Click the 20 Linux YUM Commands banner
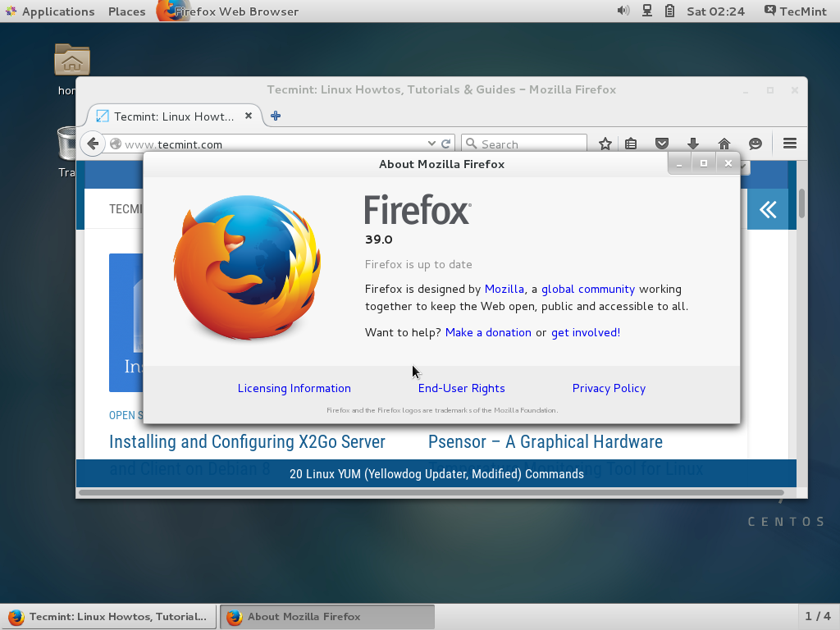Viewport: 840px width, 630px height. point(436,473)
